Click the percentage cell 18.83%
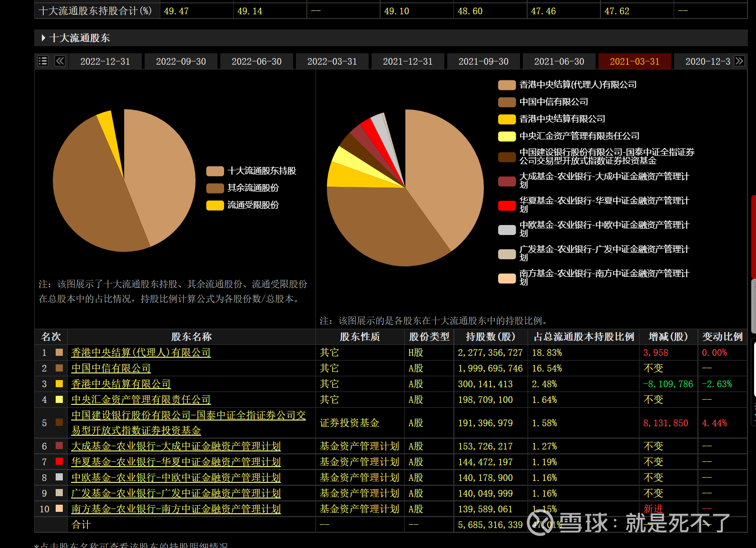This screenshot has width=756, height=548. [x=547, y=352]
